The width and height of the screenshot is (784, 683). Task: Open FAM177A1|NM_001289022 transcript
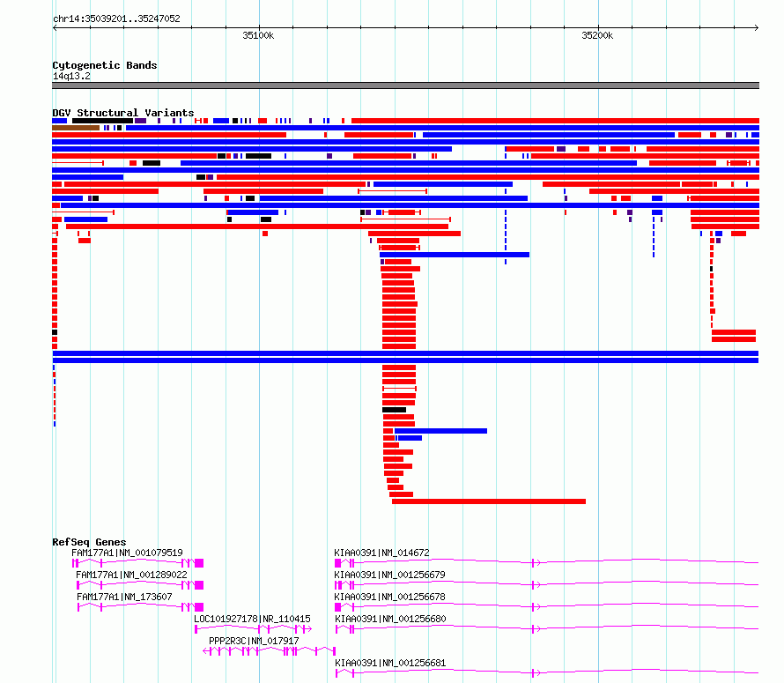coord(131,575)
